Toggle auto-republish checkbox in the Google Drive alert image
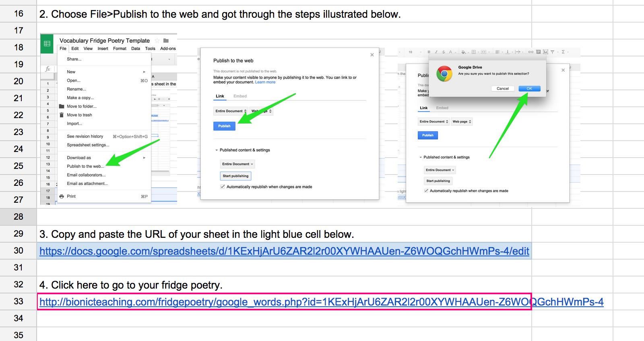This screenshot has width=644, height=341. [x=426, y=191]
